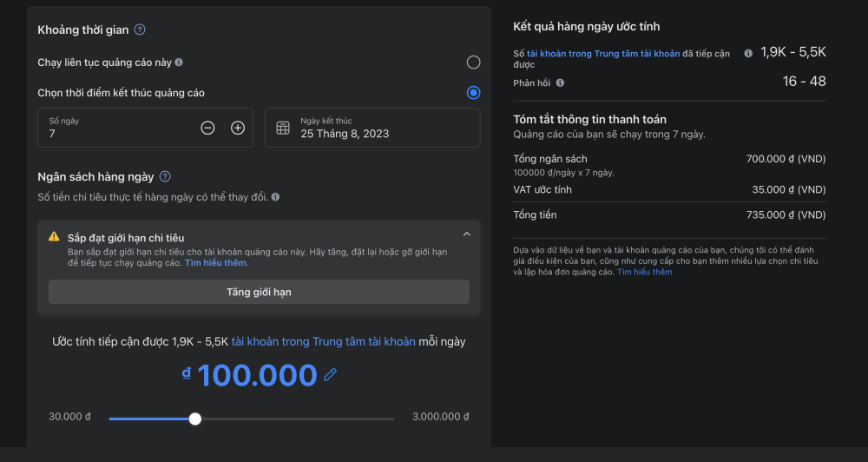Viewport: 868px width, 462px height.
Task: Click the Tăng giới hạn button
Action: (x=259, y=292)
